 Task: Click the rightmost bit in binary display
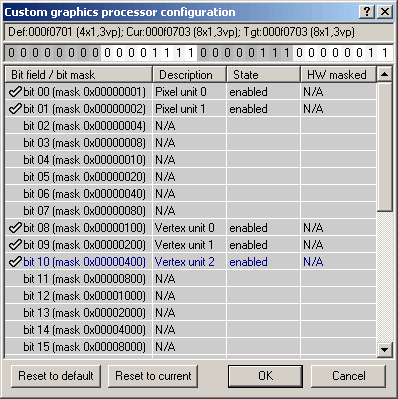point(385,53)
